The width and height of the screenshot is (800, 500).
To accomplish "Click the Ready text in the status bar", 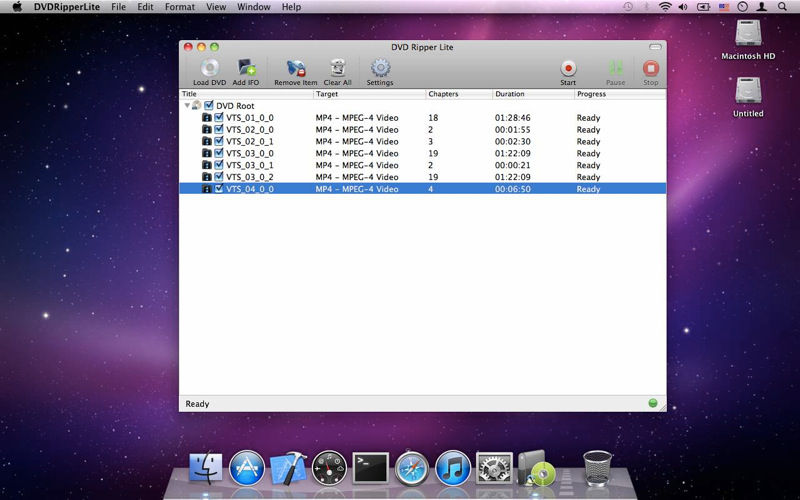I will click(197, 404).
